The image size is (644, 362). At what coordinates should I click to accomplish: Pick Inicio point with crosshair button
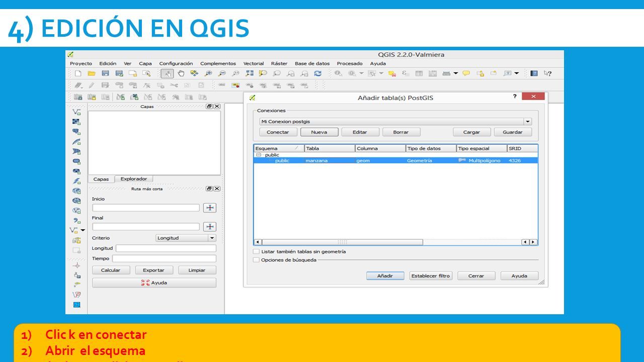pos(210,208)
